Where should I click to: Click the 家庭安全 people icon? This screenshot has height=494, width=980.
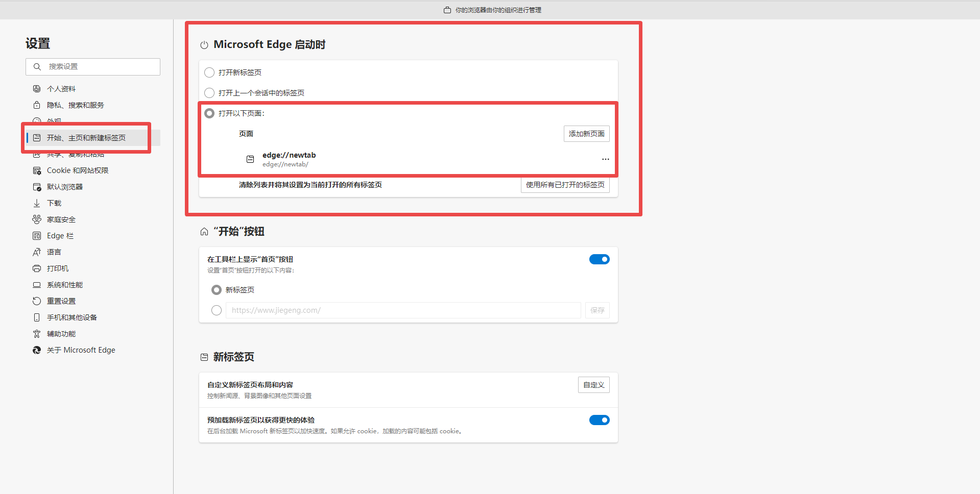point(37,219)
